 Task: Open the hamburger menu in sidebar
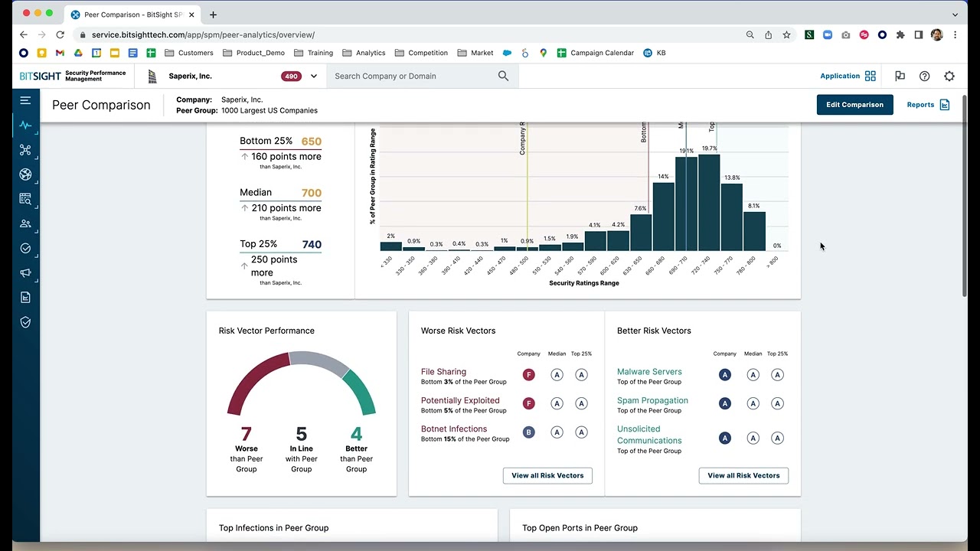click(25, 100)
